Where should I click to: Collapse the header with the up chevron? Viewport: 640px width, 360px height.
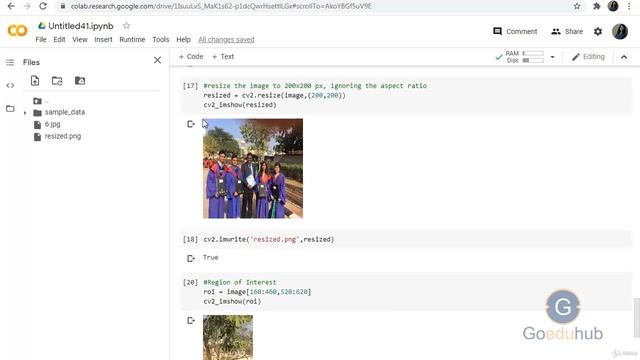(624, 57)
